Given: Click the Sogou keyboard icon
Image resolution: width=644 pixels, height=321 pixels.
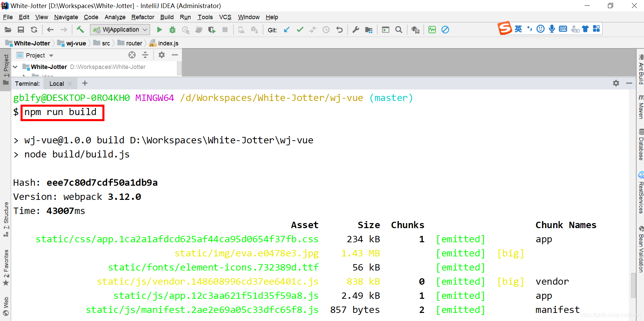Looking at the screenshot, I should point(563,29).
